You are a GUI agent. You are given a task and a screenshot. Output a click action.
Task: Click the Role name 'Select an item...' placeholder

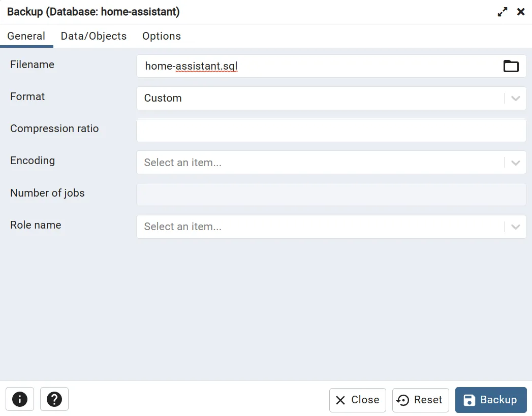182,227
